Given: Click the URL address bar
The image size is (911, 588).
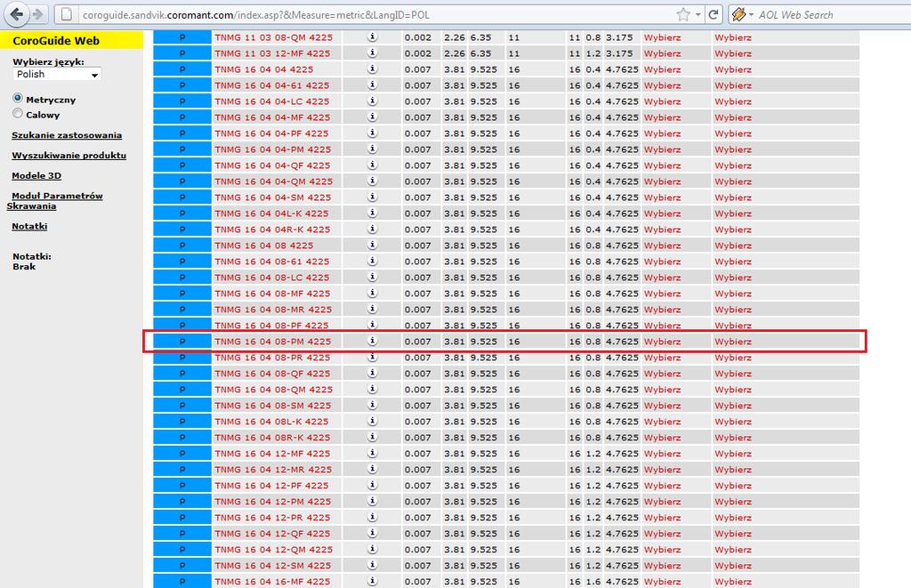Looking at the screenshot, I should tap(372, 15).
